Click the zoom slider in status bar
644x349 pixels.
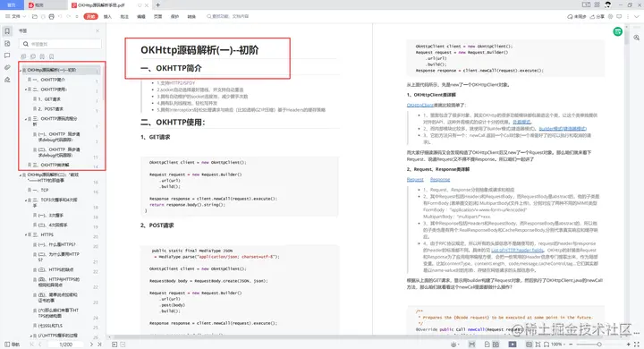(599, 344)
